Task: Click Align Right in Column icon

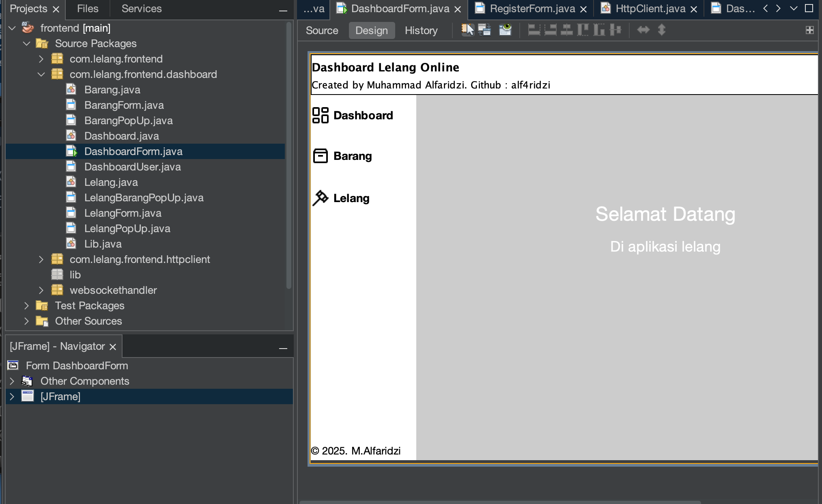Action: coord(550,30)
